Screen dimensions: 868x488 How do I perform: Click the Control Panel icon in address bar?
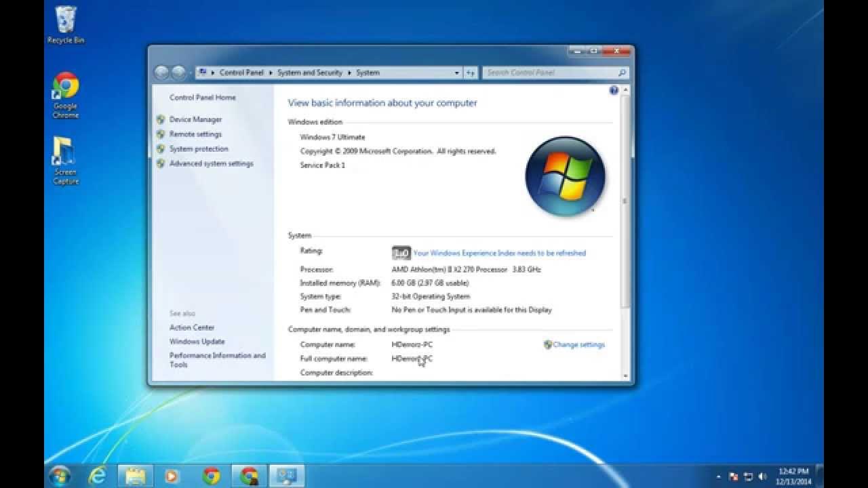203,72
